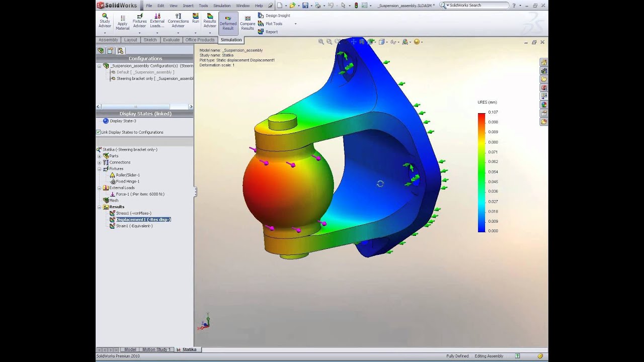Click the Select cursor tool icon
Screen dimensions: 644x362
(x=343, y=6)
